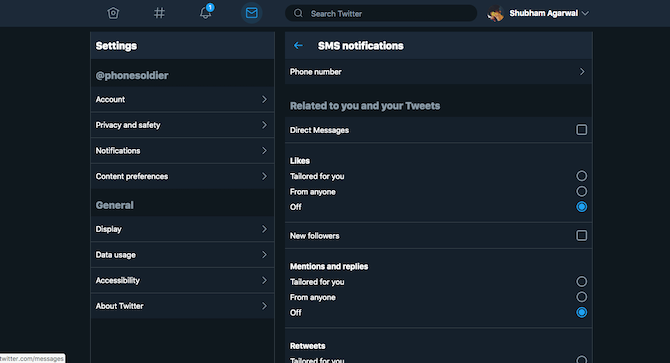
Task: Select Mentions and replies From anyone radio
Action: point(582,297)
